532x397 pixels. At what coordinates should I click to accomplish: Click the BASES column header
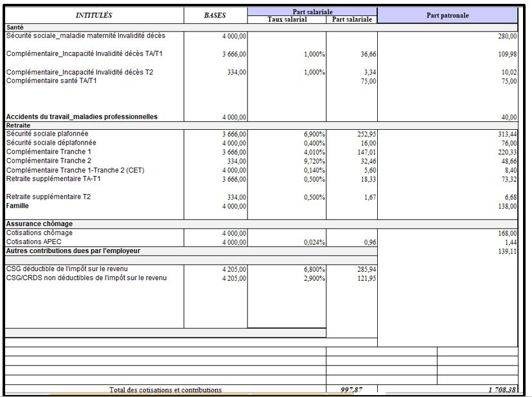[215, 15]
